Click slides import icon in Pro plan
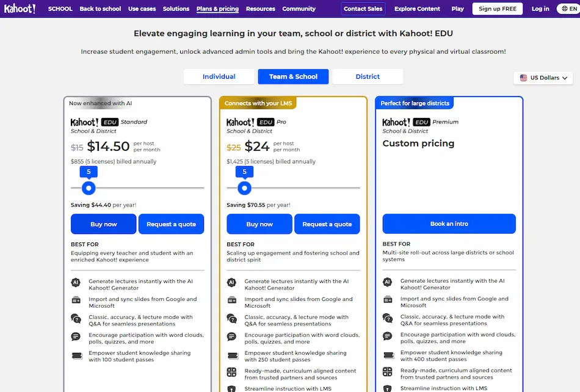 coord(231,300)
